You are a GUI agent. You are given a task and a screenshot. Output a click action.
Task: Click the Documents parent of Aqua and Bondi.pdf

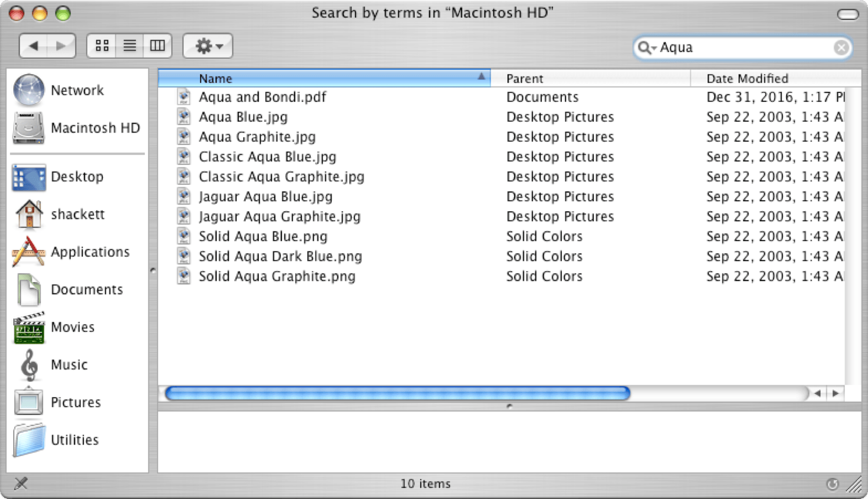click(542, 97)
